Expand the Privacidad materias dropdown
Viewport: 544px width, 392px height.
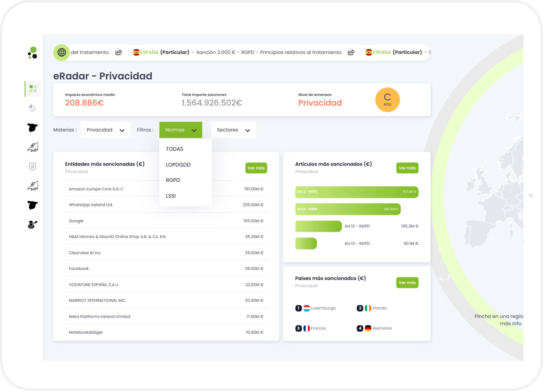(x=106, y=130)
